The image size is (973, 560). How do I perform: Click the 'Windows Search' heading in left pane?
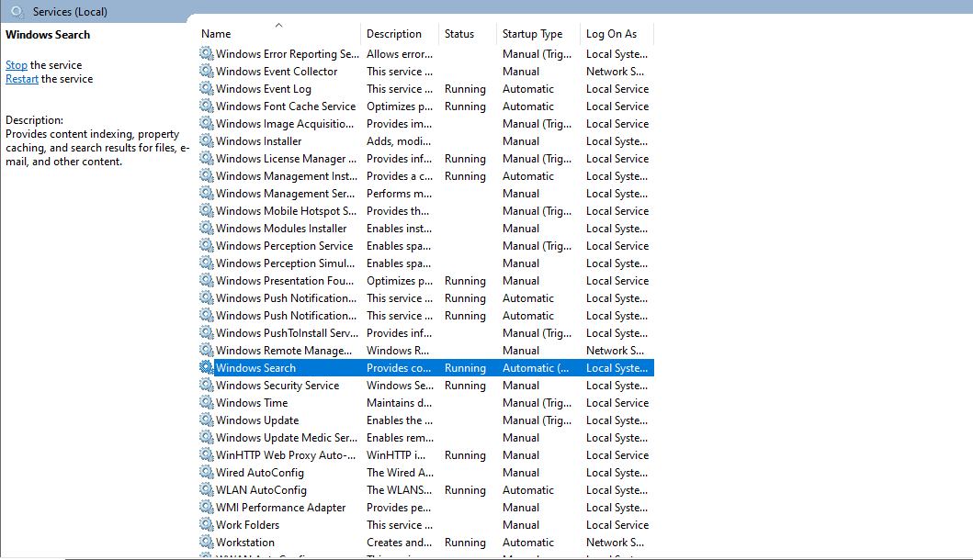tap(48, 35)
